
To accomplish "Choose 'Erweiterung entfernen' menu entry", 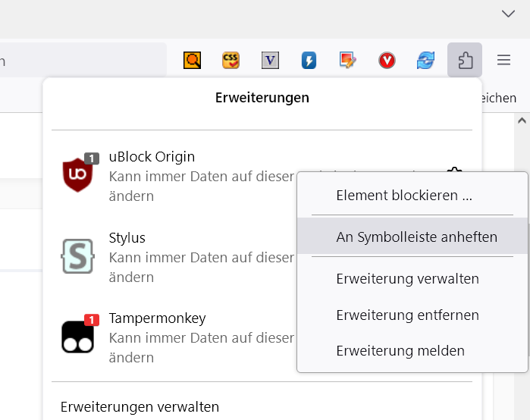I will tap(407, 315).
